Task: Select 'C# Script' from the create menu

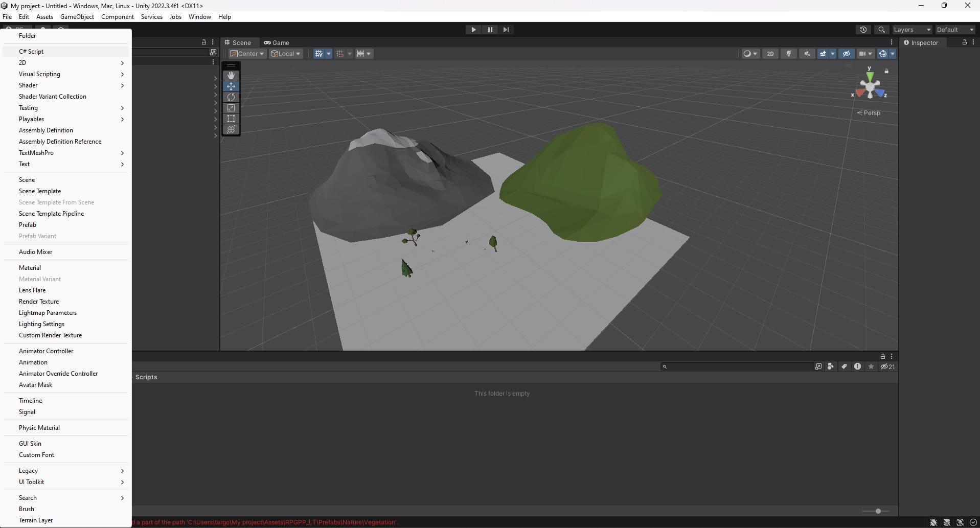Action: click(x=31, y=51)
